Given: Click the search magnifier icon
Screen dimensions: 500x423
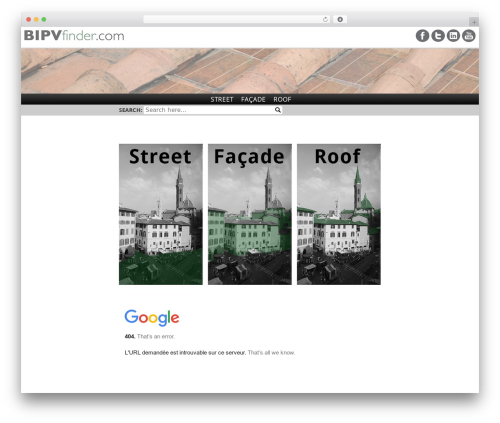Looking at the screenshot, I should point(278,110).
